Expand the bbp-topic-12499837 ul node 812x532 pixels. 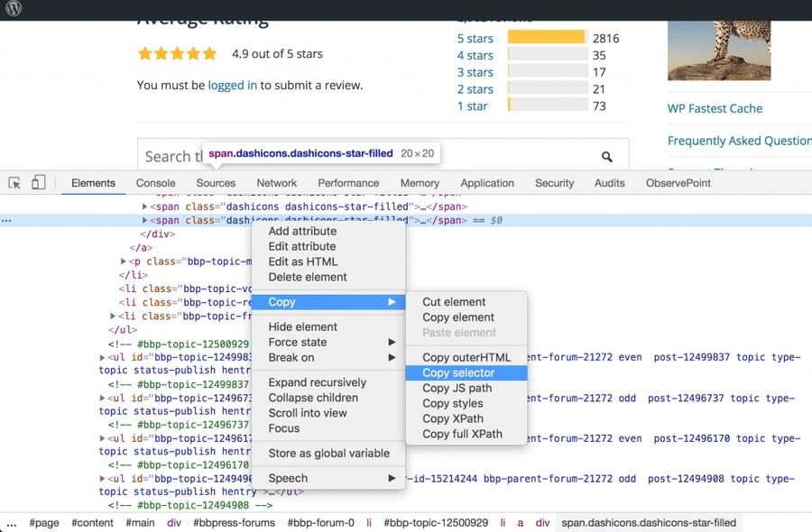pos(102,358)
